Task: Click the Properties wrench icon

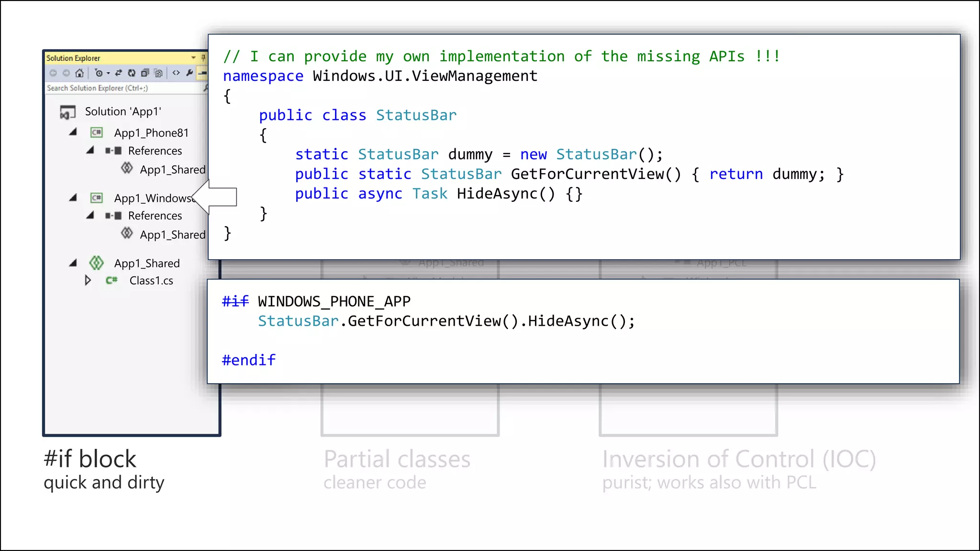Action: [x=189, y=73]
